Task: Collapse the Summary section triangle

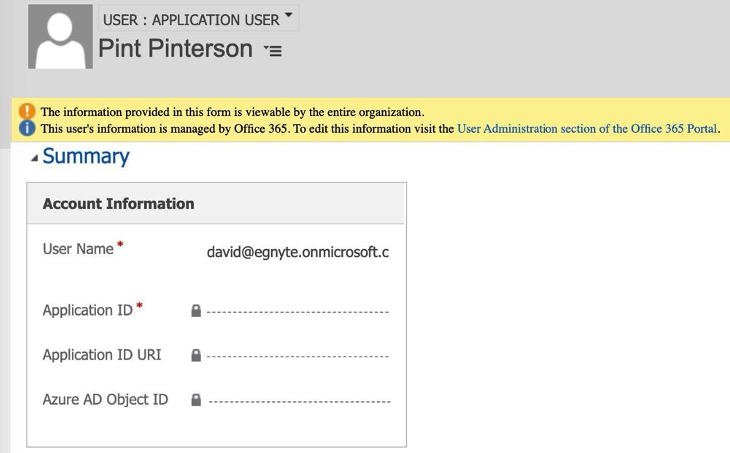Action: click(34, 158)
